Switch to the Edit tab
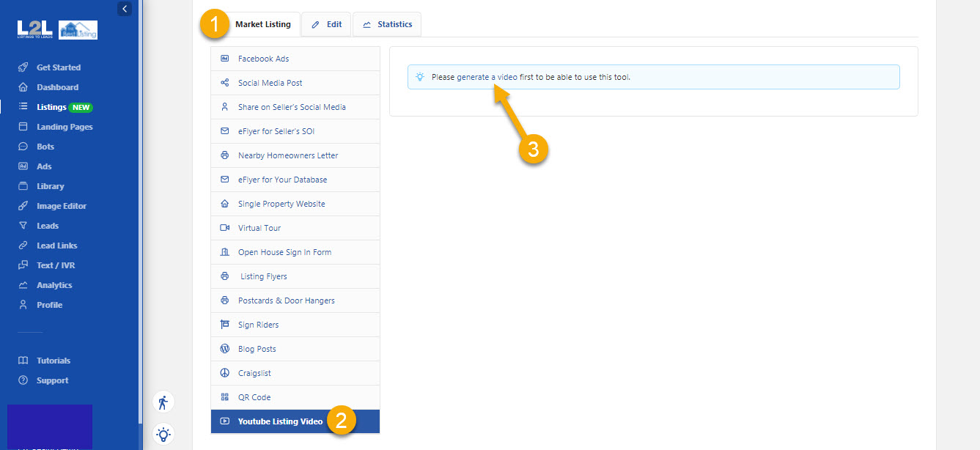980x450 pixels. coord(326,24)
